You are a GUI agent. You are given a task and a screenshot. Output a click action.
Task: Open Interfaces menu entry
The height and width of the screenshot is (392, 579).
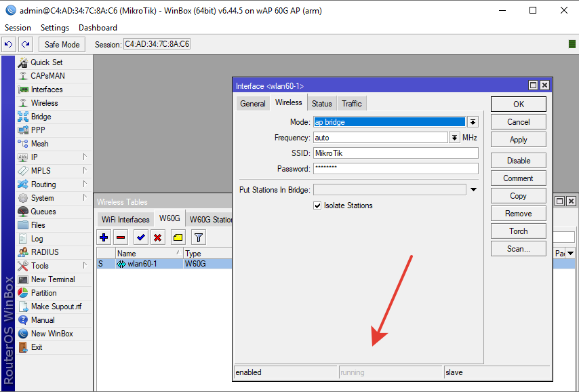(54, 90)
